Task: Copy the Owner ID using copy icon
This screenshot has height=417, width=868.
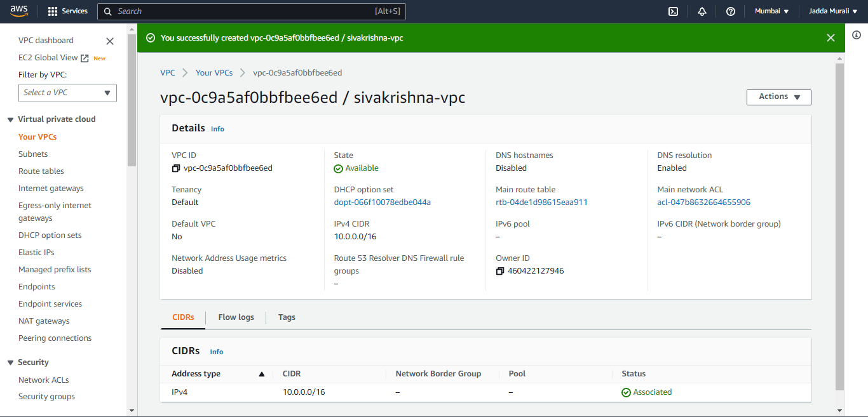Action: point(500,272)
